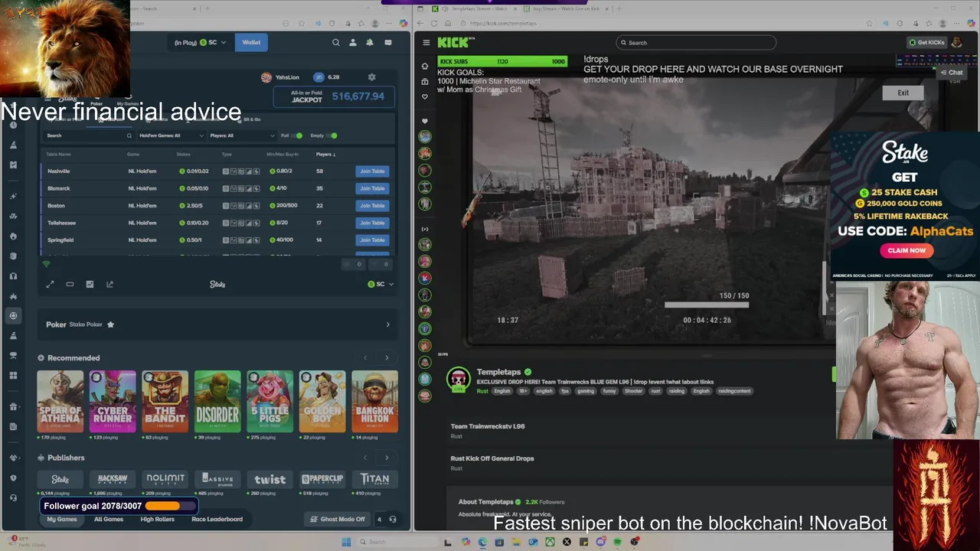Join the Nashville table

(x=372, y=171)
